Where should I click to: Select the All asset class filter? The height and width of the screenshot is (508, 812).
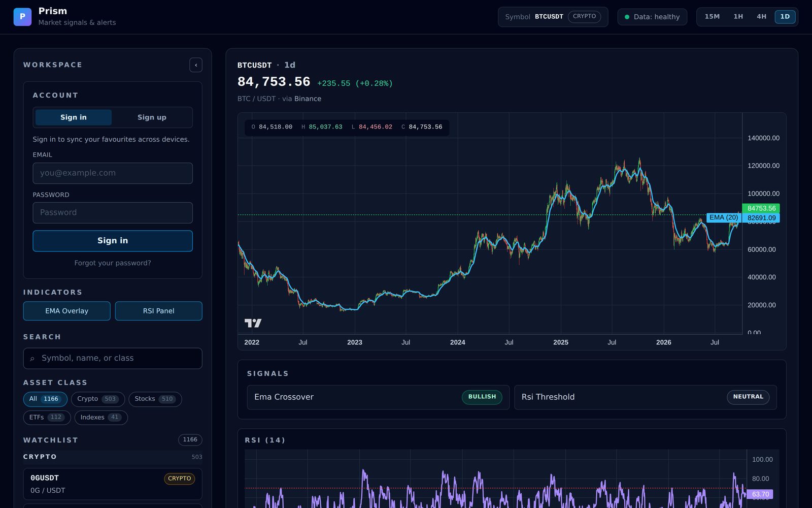click(x=45, y=399)
